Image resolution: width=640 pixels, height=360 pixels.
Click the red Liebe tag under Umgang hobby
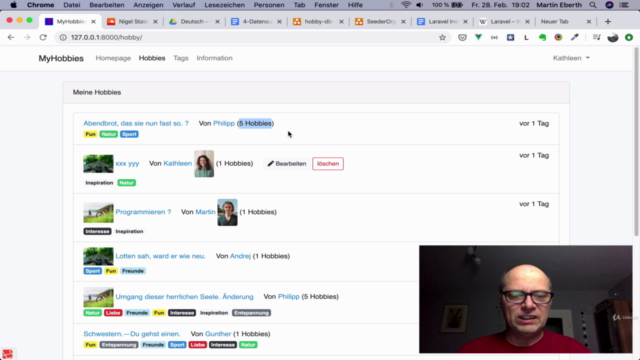pyautogui.click(x=113, y=313)
